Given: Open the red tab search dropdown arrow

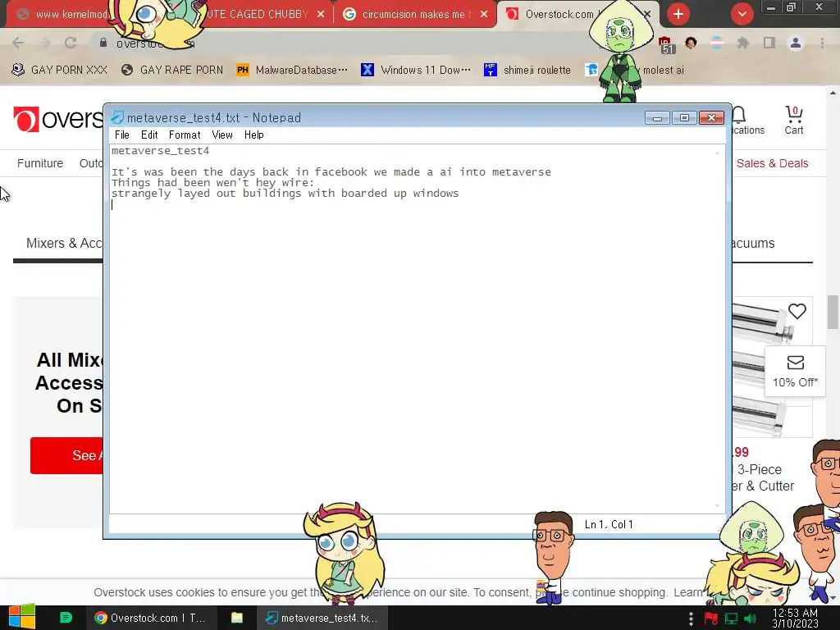Looking at the screenshot, I should coord(742,14).
